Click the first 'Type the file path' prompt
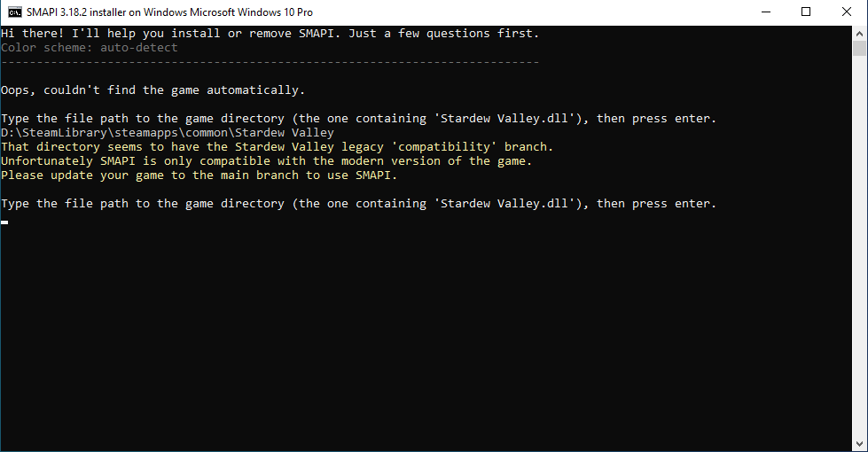This screenshot has height=452, width=868. (x=358, y=119)
